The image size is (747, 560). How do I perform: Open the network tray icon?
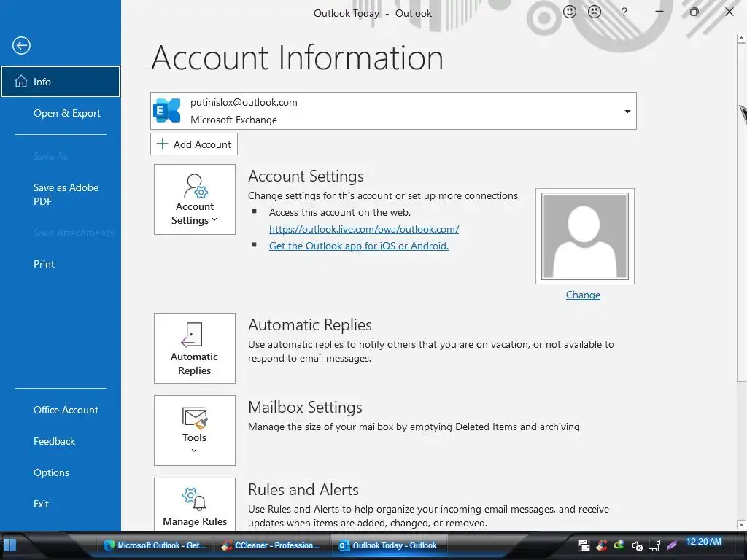click(654, 545)
